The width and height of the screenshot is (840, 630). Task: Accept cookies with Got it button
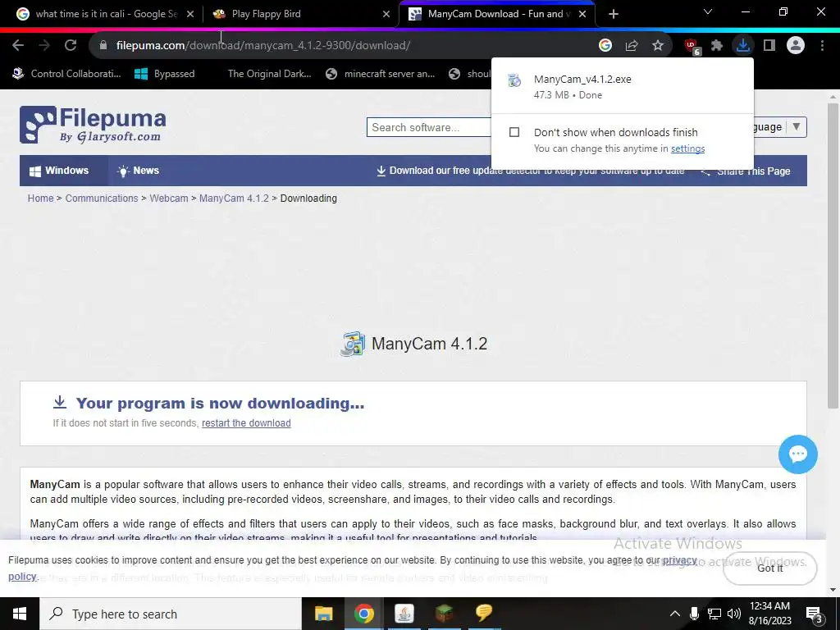pyautogui.click(x=769, y=568)
